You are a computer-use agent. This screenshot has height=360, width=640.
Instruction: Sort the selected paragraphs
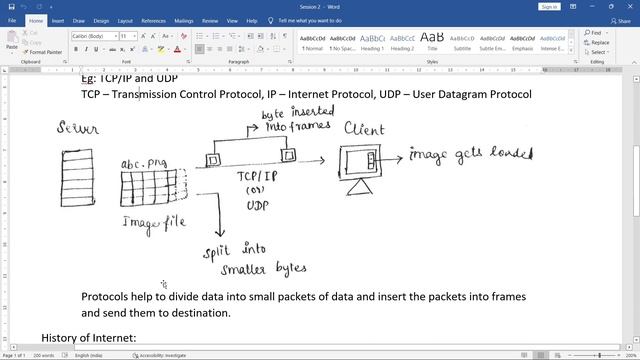click(x=273, y=36)
